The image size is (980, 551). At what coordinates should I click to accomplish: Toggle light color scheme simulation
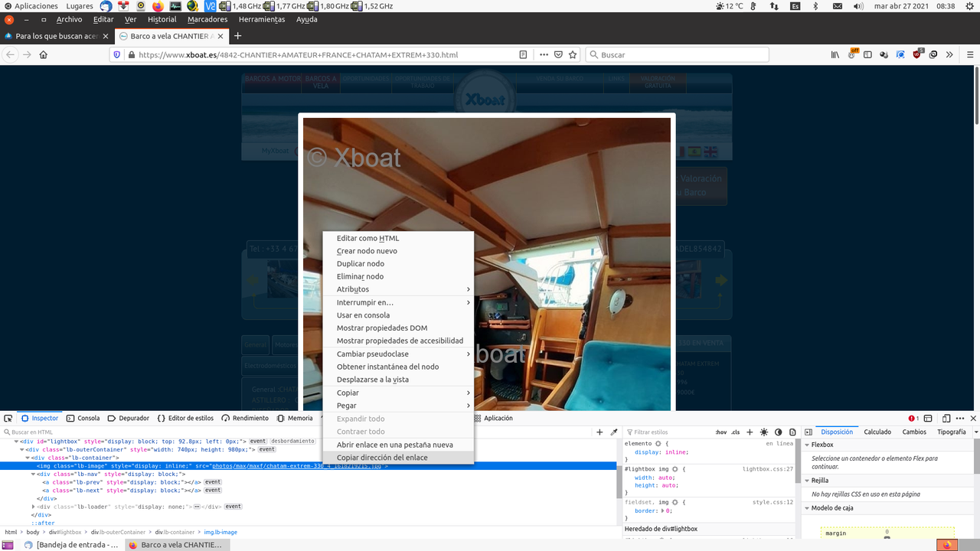click(764, 432)
